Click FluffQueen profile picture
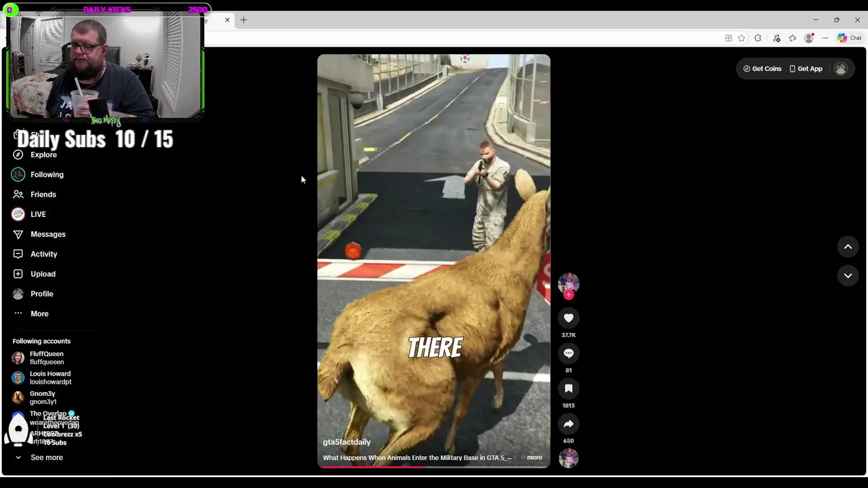Image resolution: width=868 pixels, height=488 pixels. (x=18, y=358)
